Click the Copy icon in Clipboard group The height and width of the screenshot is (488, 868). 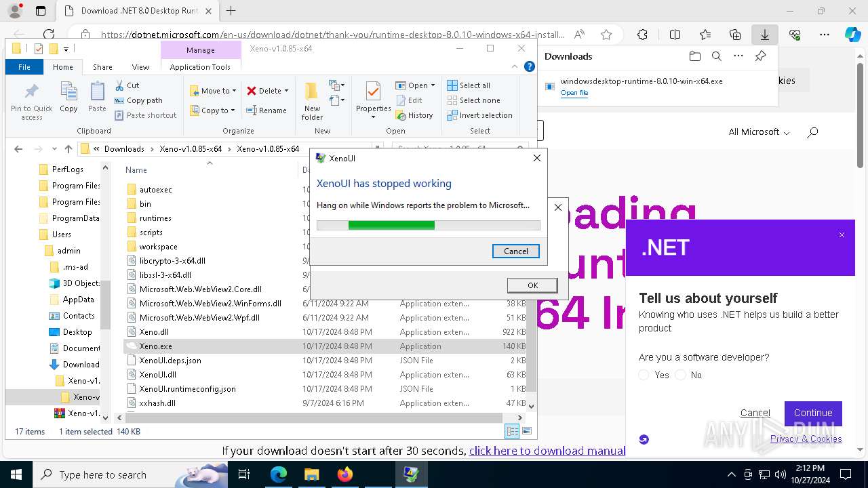[x=68, y=97]
